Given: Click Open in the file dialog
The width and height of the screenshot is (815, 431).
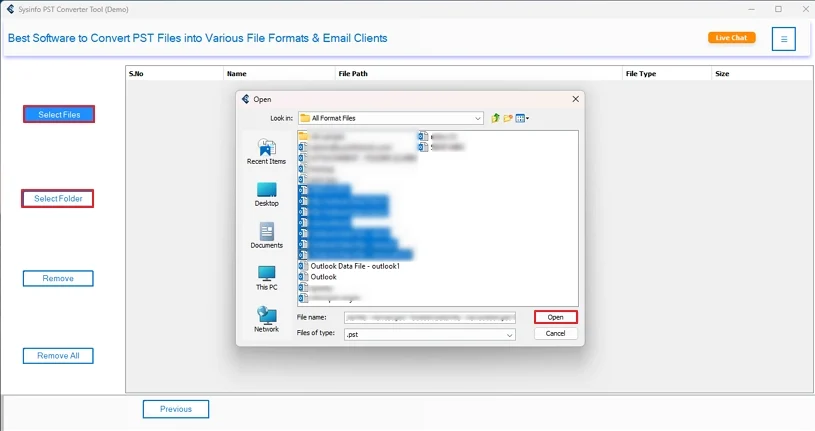Looking at the screenshot, I should point(555,317).
